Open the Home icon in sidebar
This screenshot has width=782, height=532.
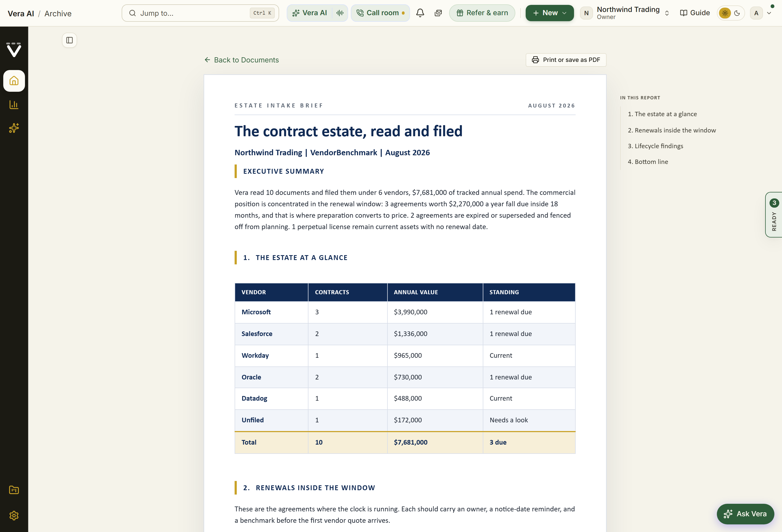point(14,81)
